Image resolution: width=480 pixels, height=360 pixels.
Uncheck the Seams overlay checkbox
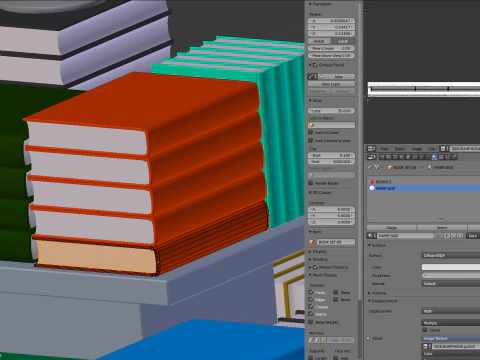(x=311, y=314)
